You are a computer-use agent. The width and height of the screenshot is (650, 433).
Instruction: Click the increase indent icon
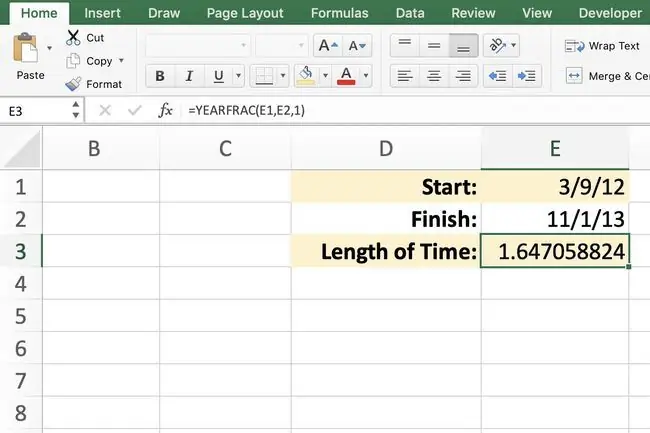(526, 76)
